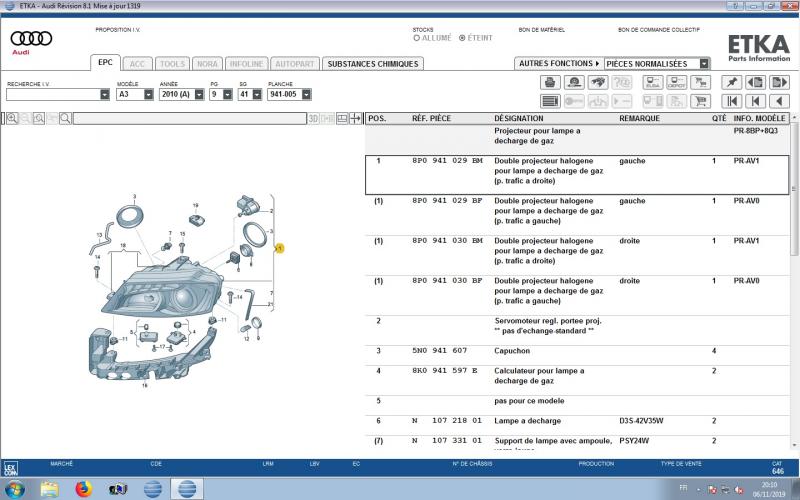The width and height of the screenshot is (800, 500).
Task: Click the zoom-region magnifier icon
Action: [x=39, y=118]
